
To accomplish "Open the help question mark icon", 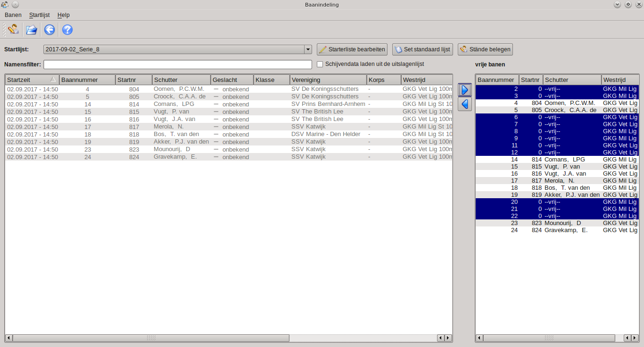I will (x=67, y=30).
